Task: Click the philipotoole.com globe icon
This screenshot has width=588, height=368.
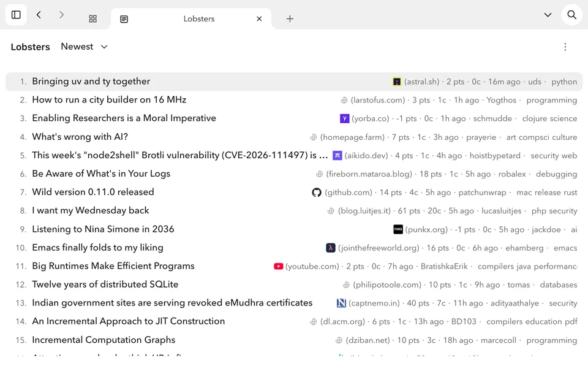Action: pos(346,285)
